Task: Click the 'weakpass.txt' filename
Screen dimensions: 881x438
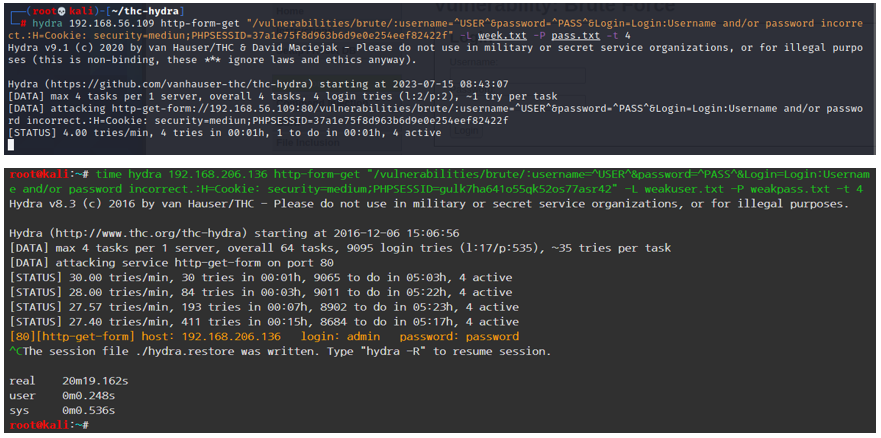Action: [x=789, y=189]
